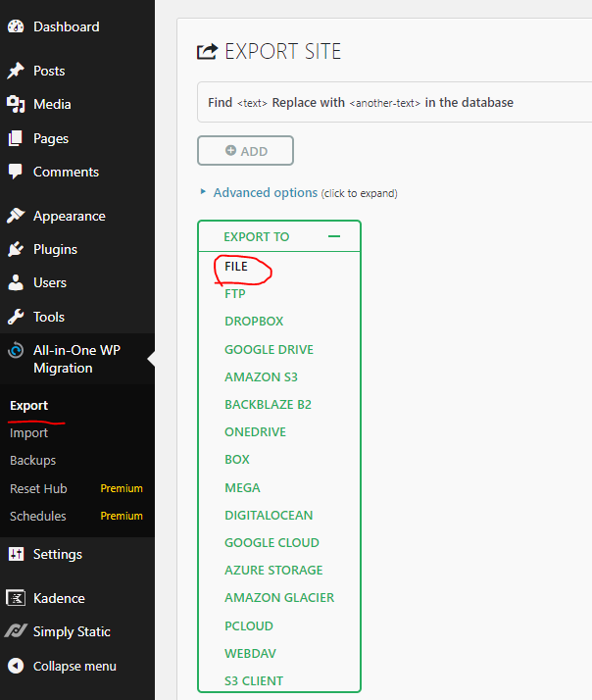Screen dimensions: 592x700
Task: Choose GOOGLE DRIVE export option
Action: [269, 349]
